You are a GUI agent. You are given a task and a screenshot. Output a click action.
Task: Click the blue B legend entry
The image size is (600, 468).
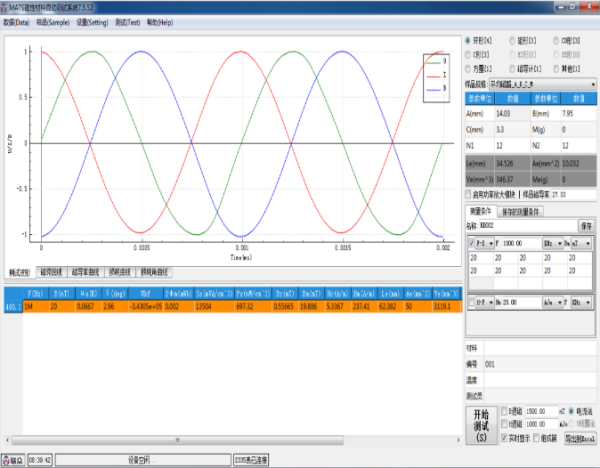(435, 88)
